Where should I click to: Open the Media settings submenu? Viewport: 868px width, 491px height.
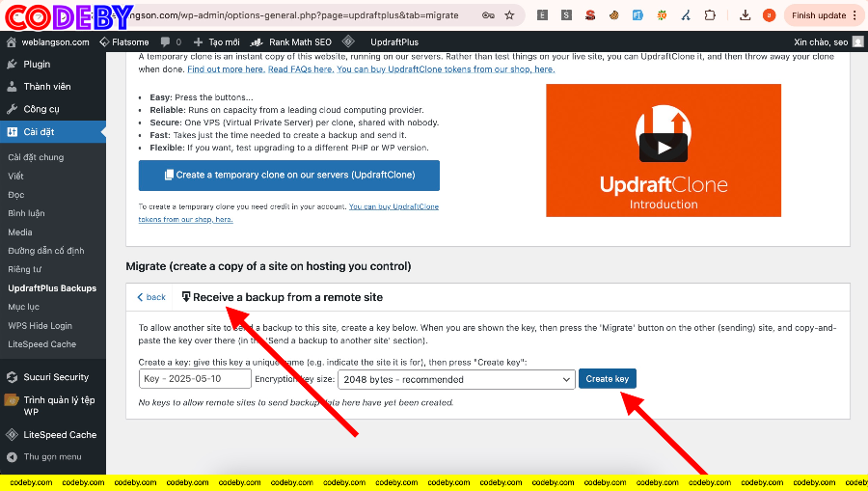[20, 232]
